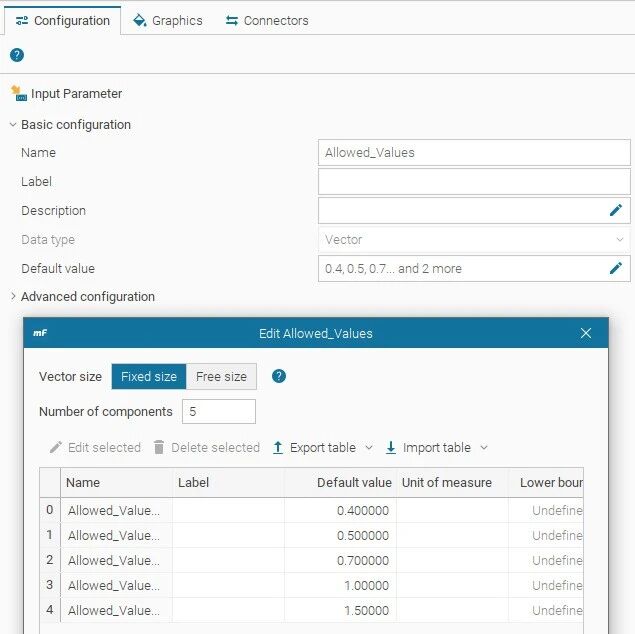Viewport: 635px width, 634px height.
Task: Edit Description using the pencil icon
Action: [616, 210]
